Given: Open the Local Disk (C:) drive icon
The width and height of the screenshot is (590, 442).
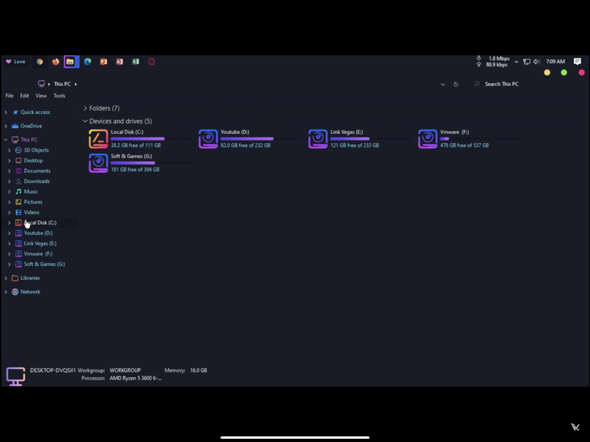Looking at the screenshot, I should point(98,139).
